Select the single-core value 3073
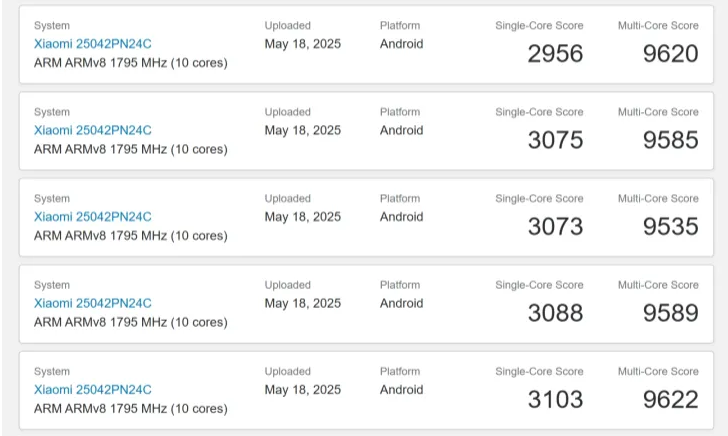Image resolution: width=728 pixels, height=436 pixels. [555, 226]
